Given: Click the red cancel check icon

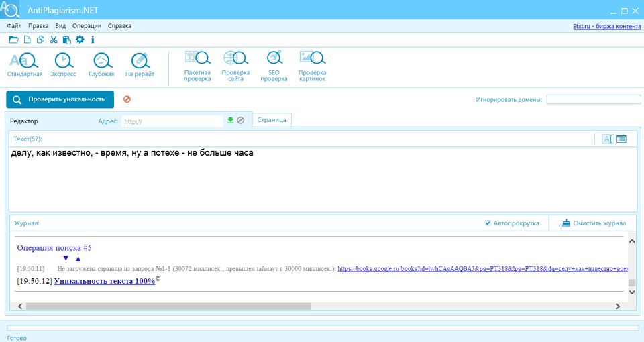Looking at the screenshot, I should pos(127,99).
